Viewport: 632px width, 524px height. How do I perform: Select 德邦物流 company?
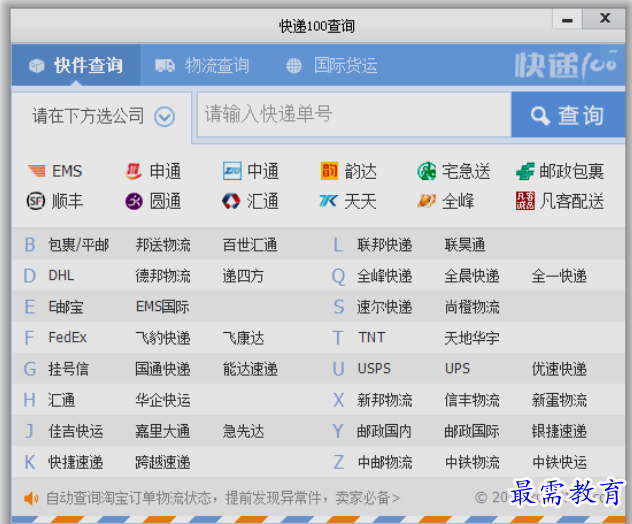[x=163, y=276]
